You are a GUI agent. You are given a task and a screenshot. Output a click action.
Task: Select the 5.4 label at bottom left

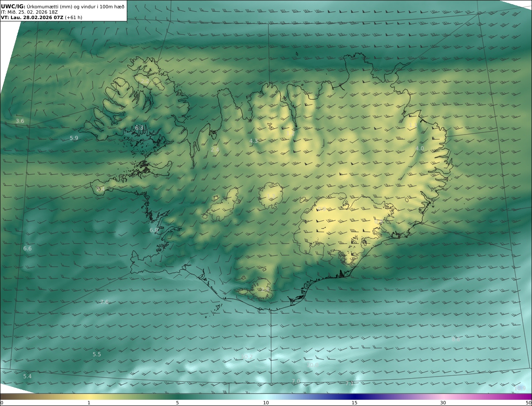[27, 377]
